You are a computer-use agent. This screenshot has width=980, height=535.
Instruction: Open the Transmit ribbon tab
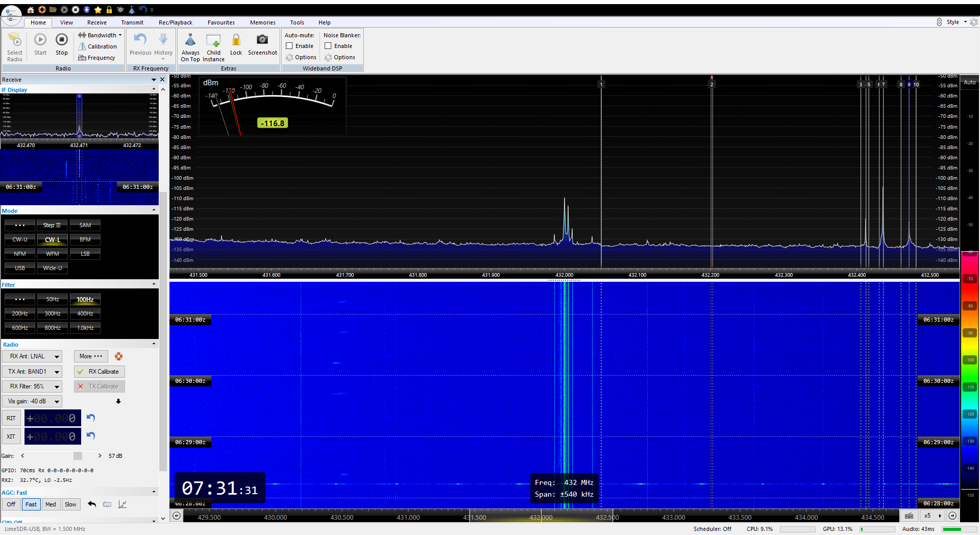tap(132, 22)
